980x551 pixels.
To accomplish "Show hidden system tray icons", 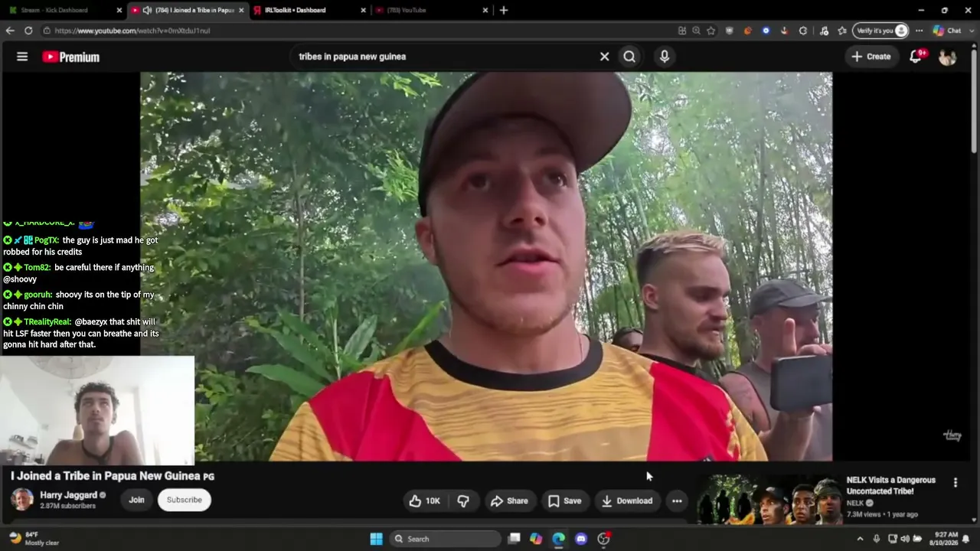I will 860,539.
